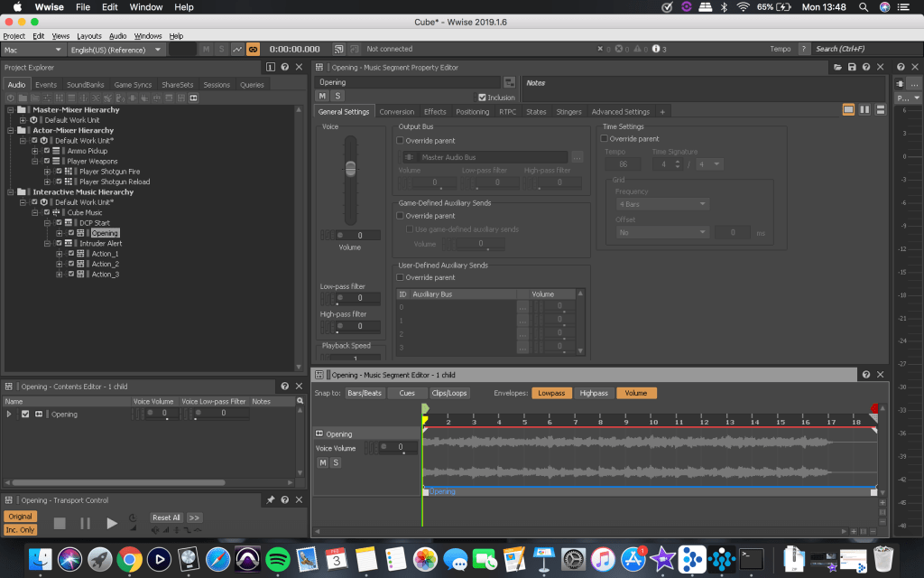924x578 pixels.
Task: Open the RTPC tab
Action: 506,112
